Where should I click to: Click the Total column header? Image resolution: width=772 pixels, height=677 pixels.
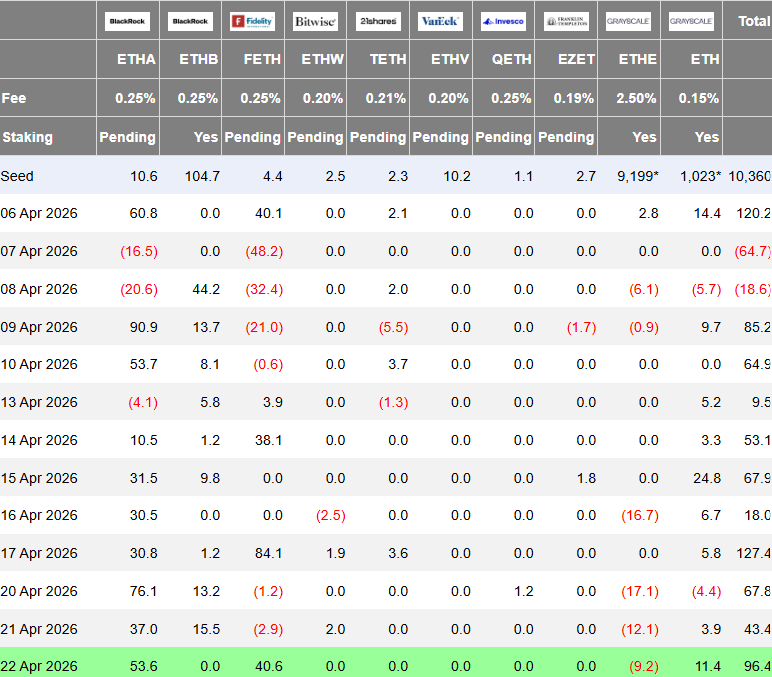click(x=754, y=21)
